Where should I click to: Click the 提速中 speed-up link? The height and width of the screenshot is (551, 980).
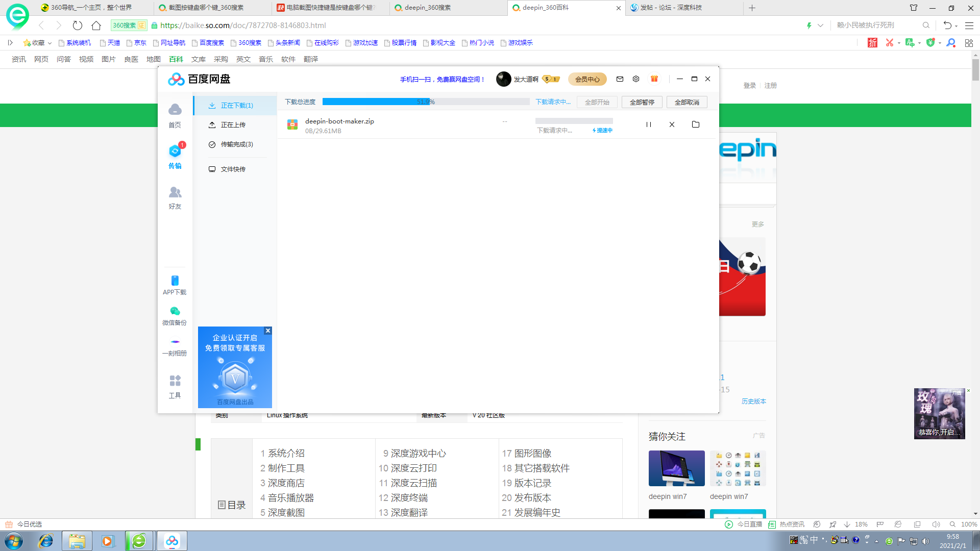[603, 131]
